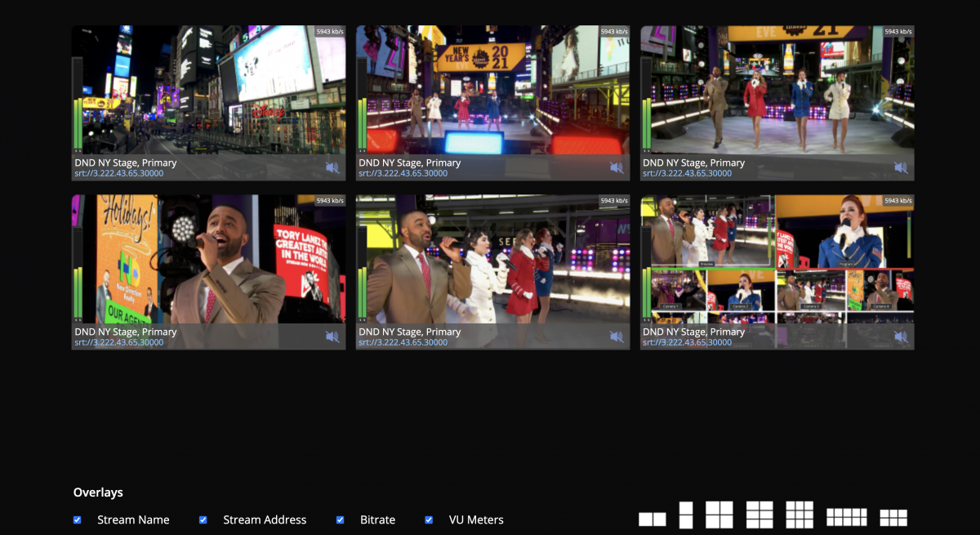The height and width of the screenshot is (535, 980).
Task: Select the 3x3 nine-tile grid layout
Action: [800, 515]
